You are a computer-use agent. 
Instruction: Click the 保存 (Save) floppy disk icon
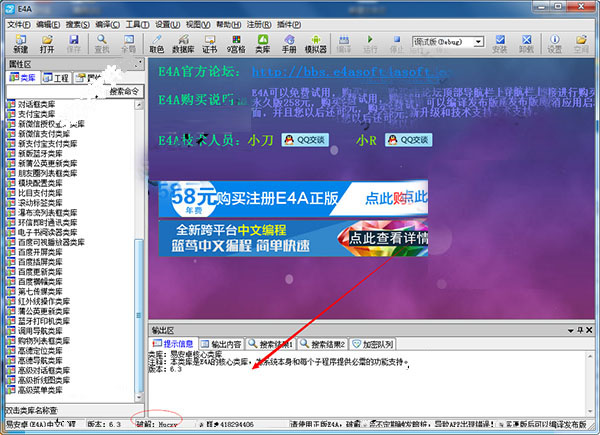[x=73, y=44]
